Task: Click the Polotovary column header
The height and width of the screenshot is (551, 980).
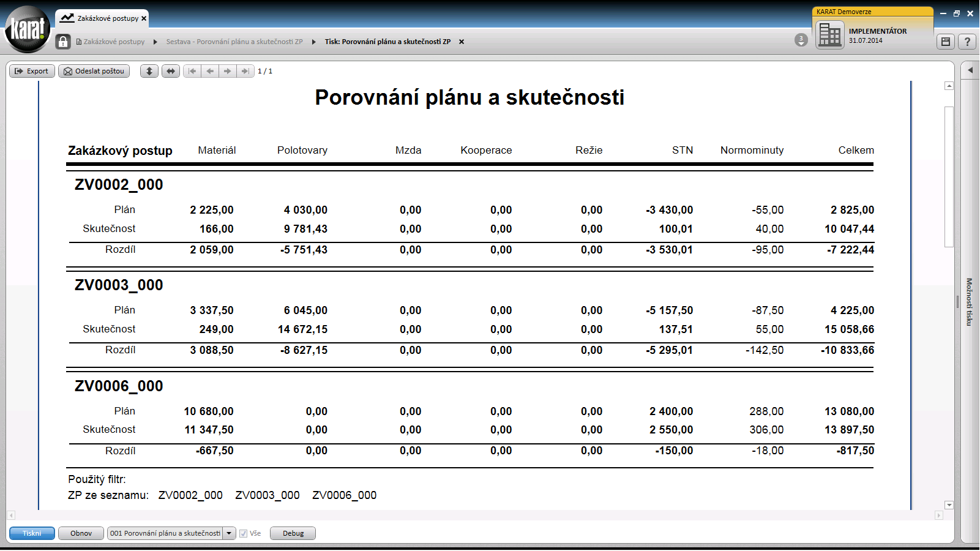Action: 302,150
